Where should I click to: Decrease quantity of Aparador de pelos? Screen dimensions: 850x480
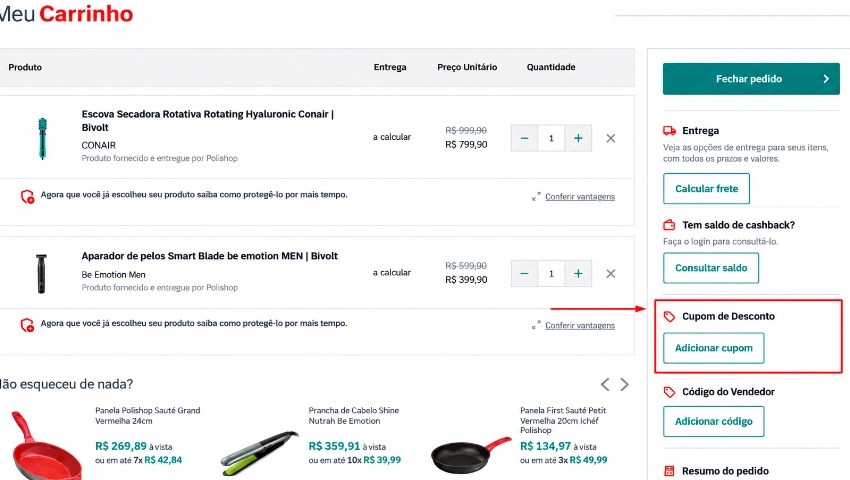(x=524, y=273)
